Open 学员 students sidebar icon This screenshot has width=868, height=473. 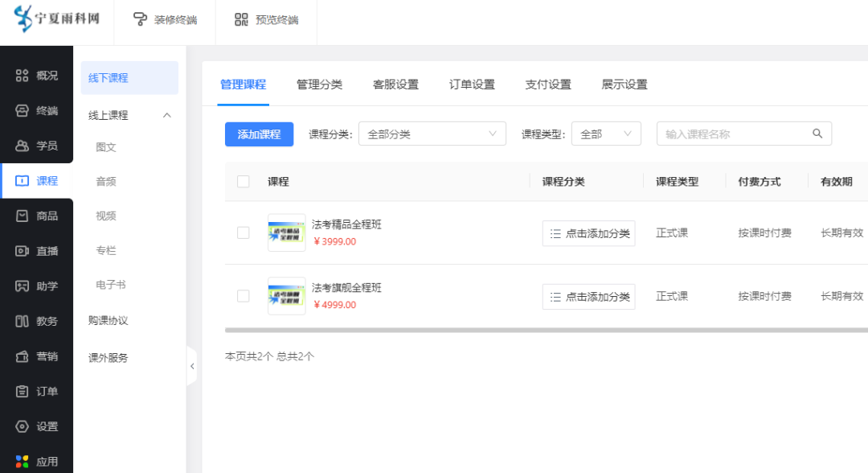[x=22, y=146]
